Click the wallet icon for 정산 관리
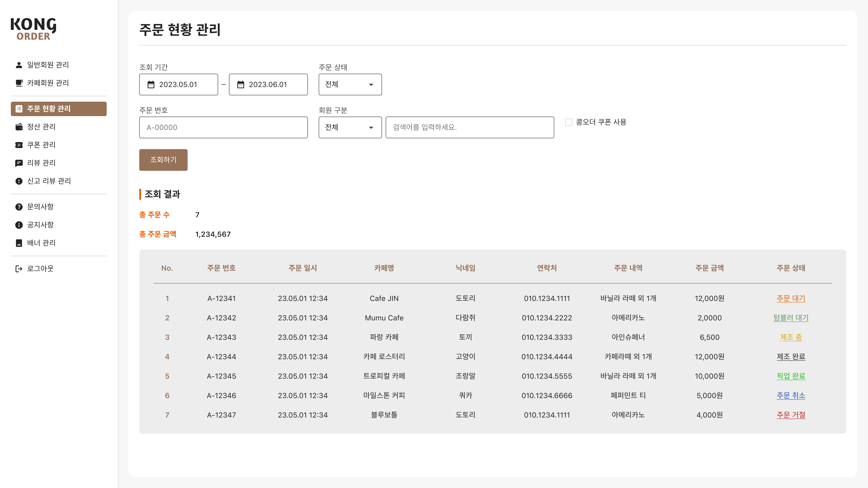The width and height of the screenshot is (868, 488). coord(19,127)
